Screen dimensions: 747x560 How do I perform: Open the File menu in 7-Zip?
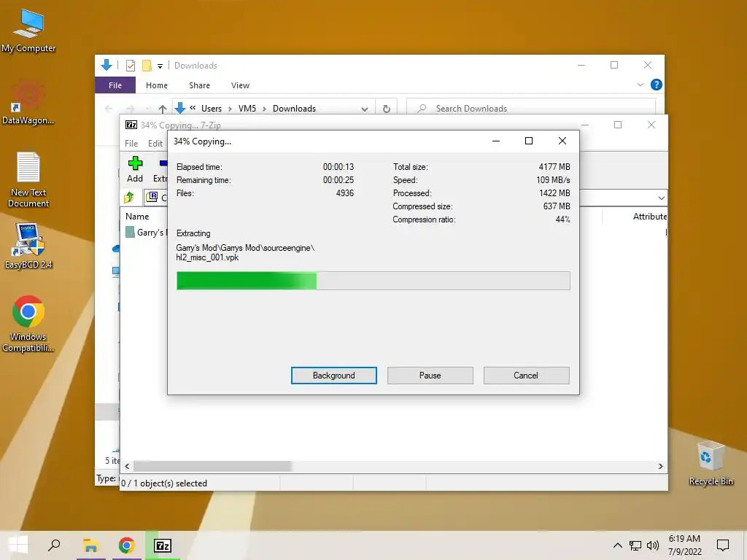point(131,144)
